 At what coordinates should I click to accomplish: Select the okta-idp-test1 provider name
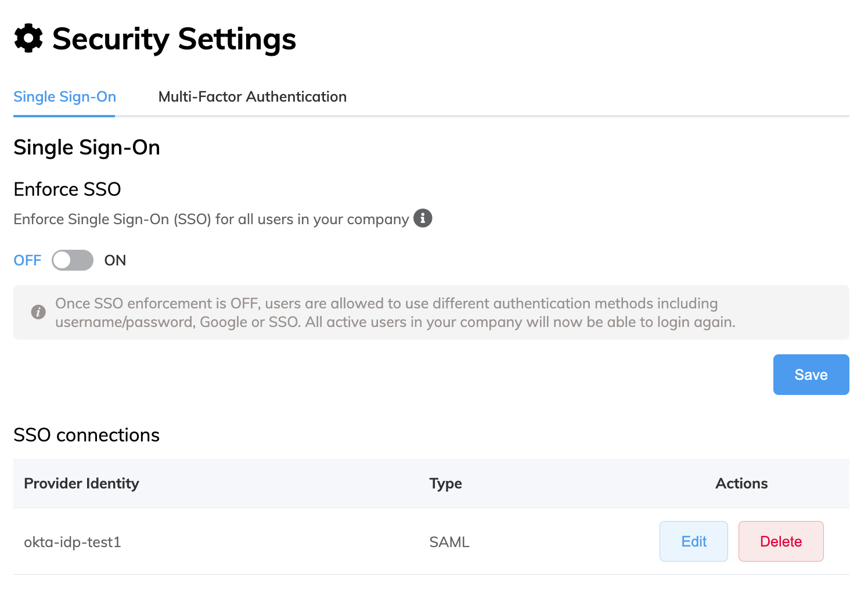(73, 542)
